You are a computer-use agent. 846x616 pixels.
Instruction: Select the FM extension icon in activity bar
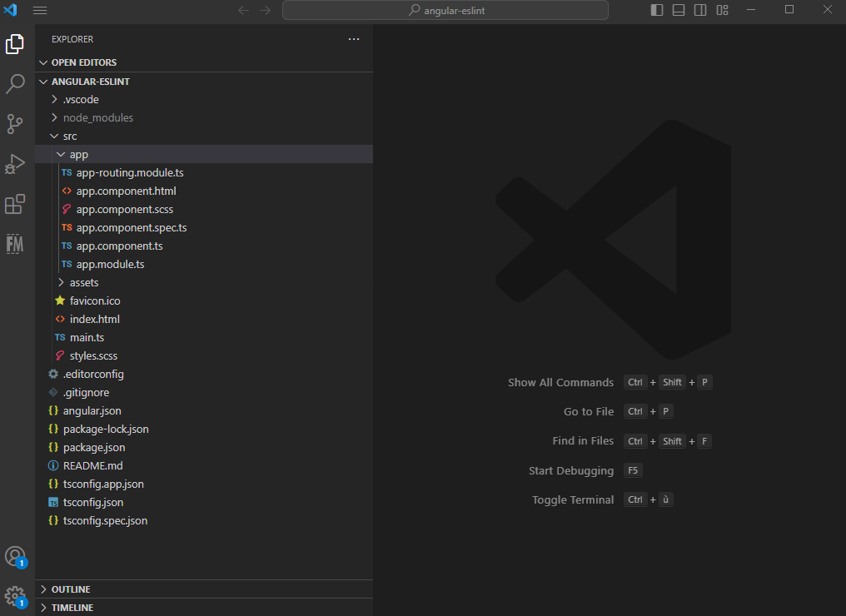pyautogui.click(x=15, y=244)
